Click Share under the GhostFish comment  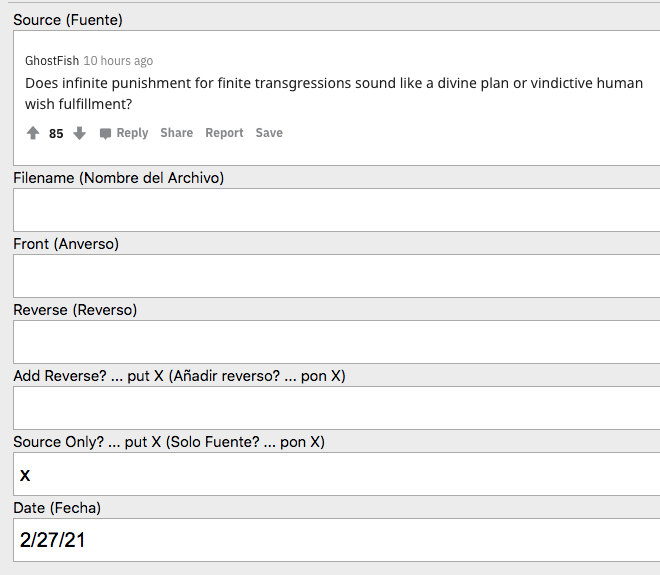pos(176,133)
